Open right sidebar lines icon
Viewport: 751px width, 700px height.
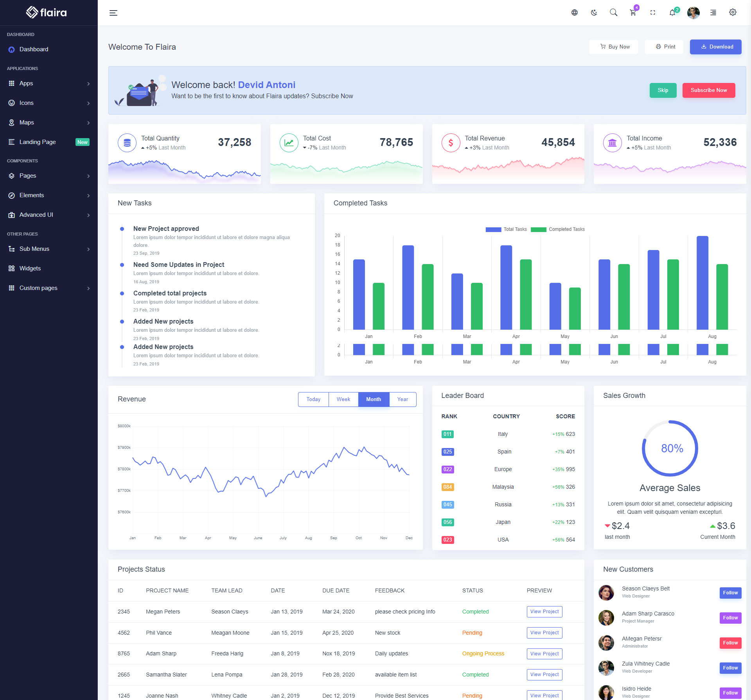click(x=713, y=13)
